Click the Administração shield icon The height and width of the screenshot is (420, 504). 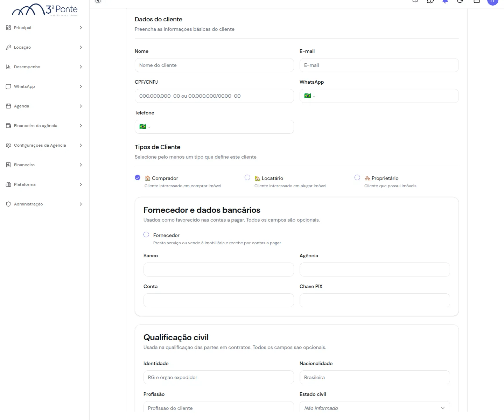pyautogui.click(x=8, y=204)
